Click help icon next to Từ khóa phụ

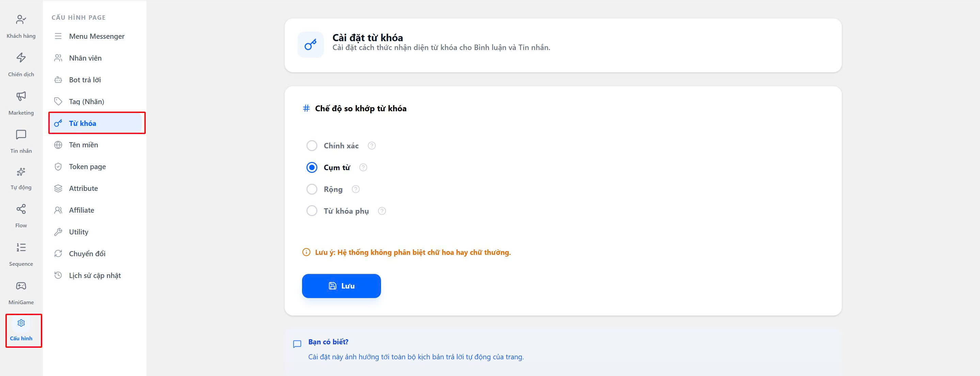382,211
